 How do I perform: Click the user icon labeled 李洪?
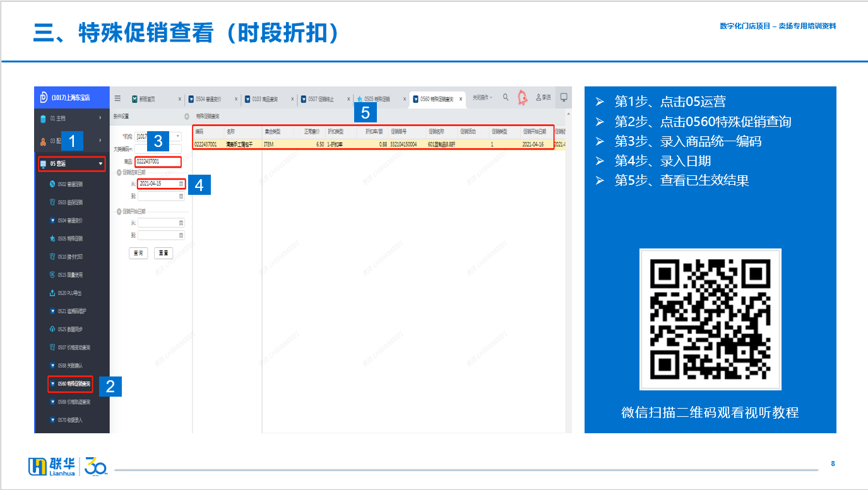(538, 97)
